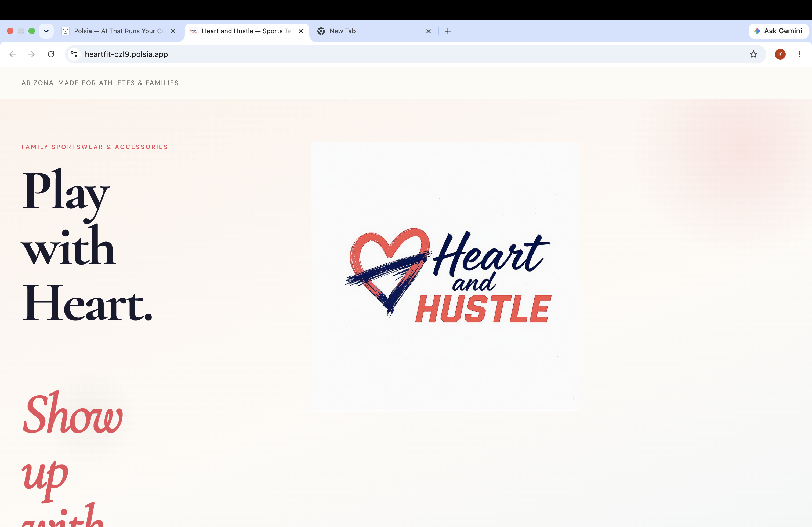Click the Chrome favicon on New Tab
The image size is (812, 527).
(321, 31)
